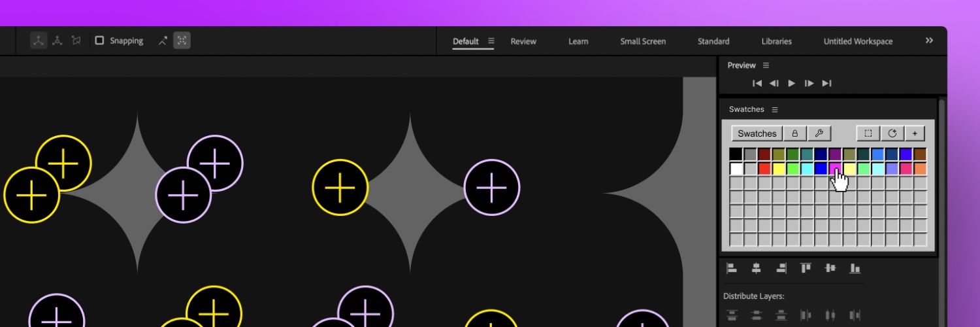Click the circular refresh icon in Swatches
The height and width of the screenshot is (327, 980).
[892, 133]
